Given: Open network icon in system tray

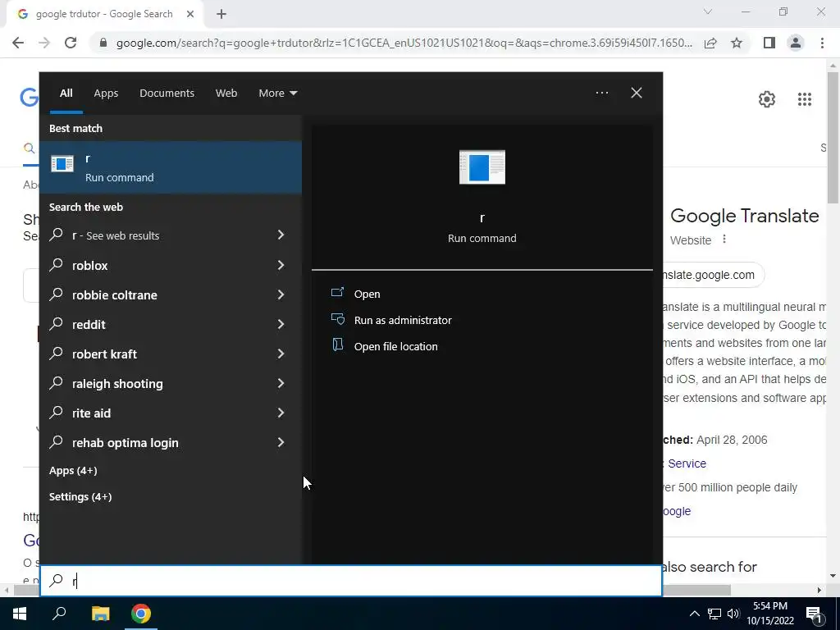Looking at the screenshot, I should pos(714,614).
